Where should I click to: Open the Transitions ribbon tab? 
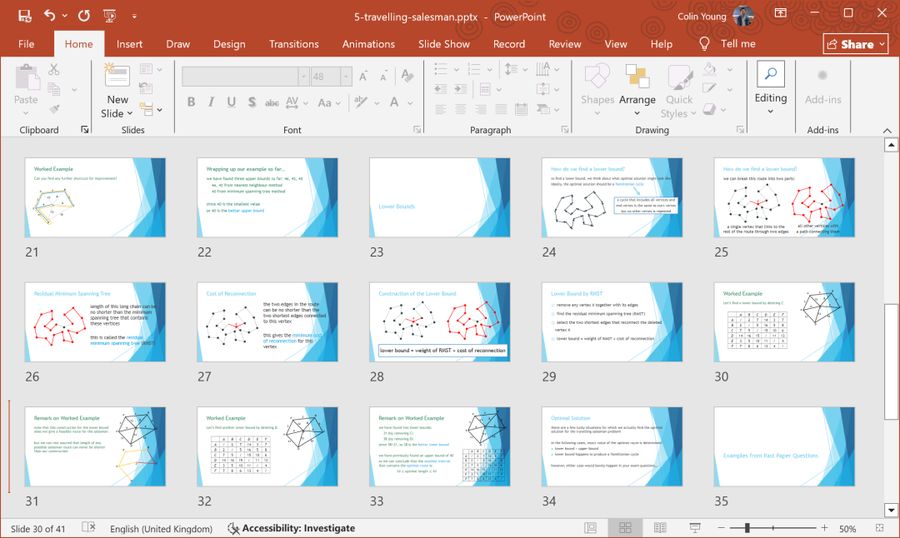point(294,44)
